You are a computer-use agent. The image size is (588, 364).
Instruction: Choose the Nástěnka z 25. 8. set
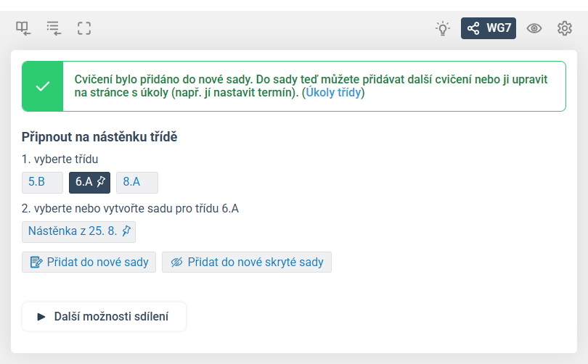tap(78, 232)
